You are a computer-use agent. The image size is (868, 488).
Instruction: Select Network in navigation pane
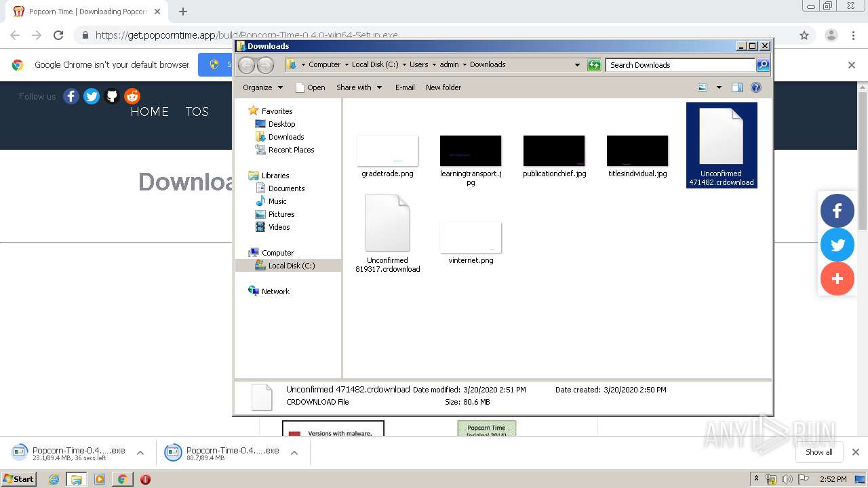(x=275, y=291)
